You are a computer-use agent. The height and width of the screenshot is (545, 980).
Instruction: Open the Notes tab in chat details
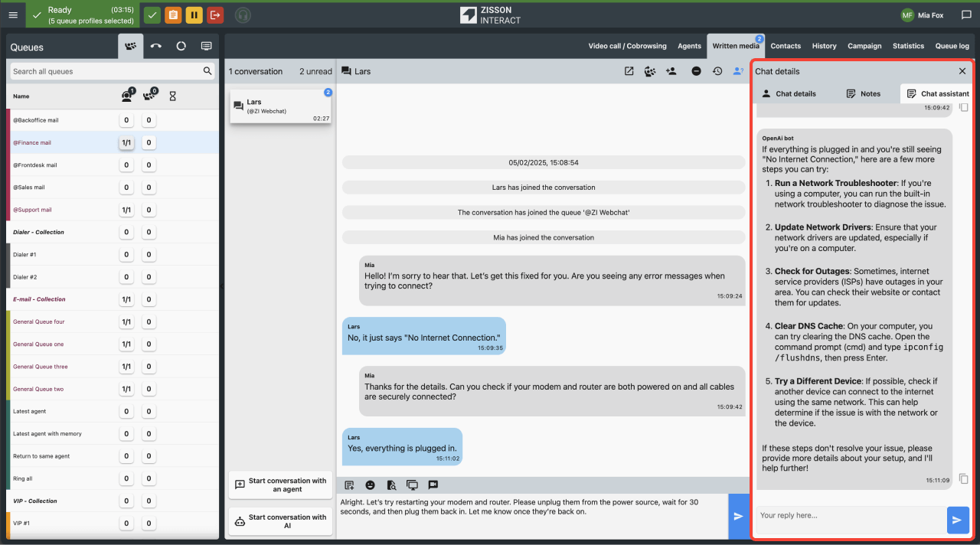pyautogui.click(x=863, y=93)
